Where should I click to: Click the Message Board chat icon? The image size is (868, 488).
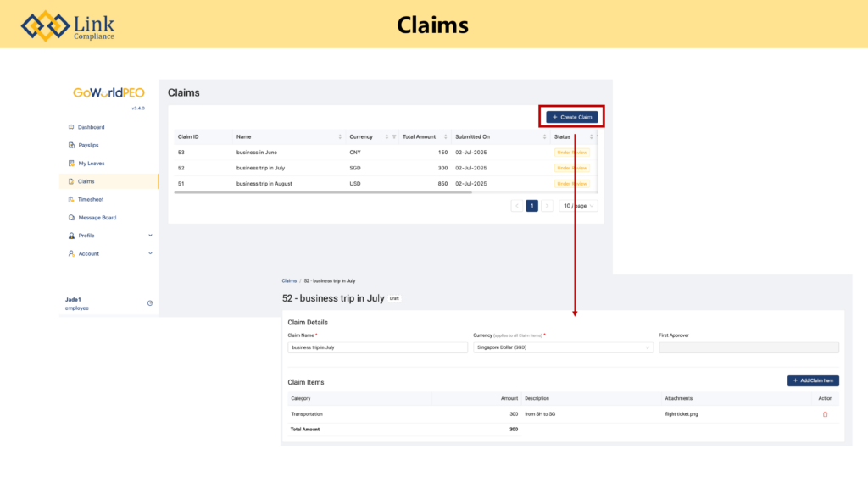(x=71, y=218)
